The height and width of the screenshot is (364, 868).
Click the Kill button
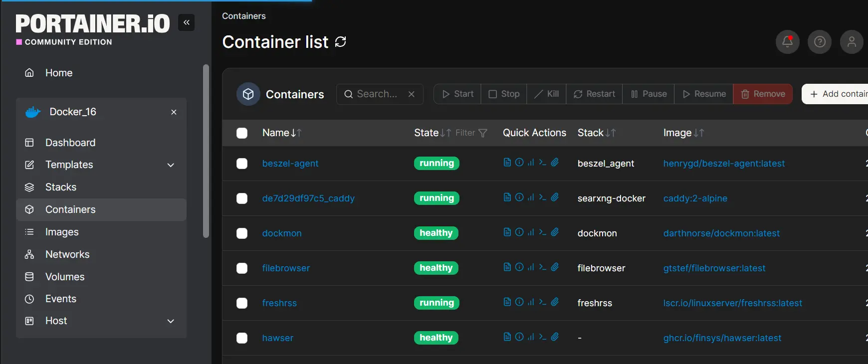click(x=547, y=94)
